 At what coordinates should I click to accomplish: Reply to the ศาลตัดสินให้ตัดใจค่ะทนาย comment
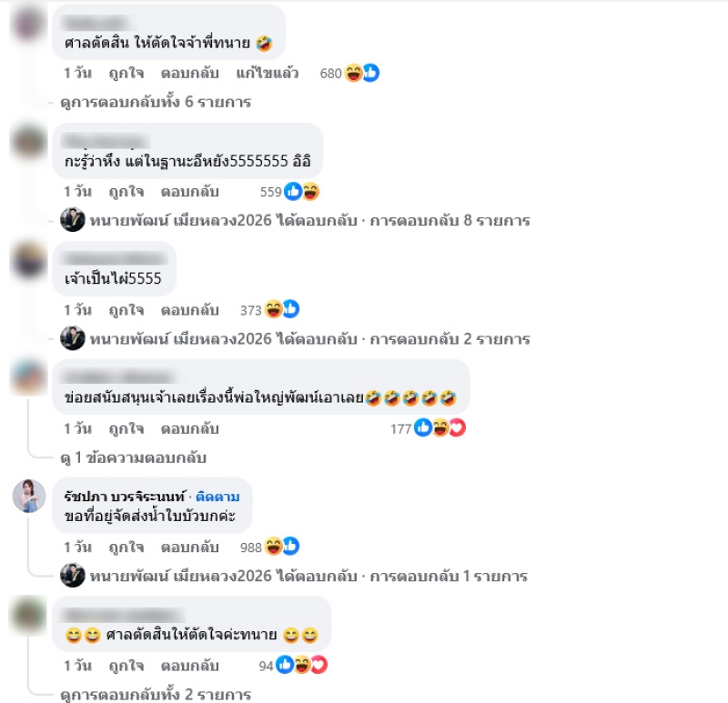click(190, 666)
